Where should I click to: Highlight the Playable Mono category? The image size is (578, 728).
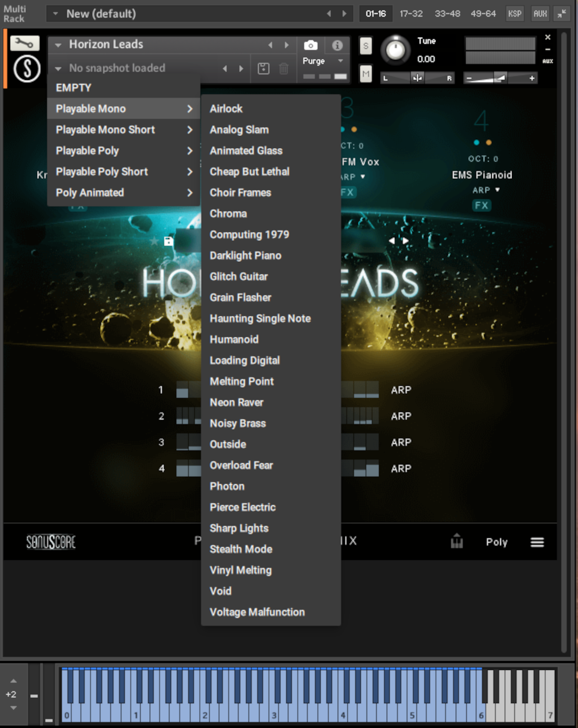[x=124, y=109]
